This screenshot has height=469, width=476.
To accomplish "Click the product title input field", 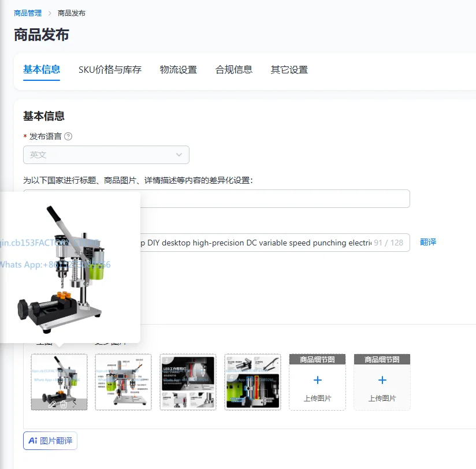I will pyautogui.click(x=275, y=243).
